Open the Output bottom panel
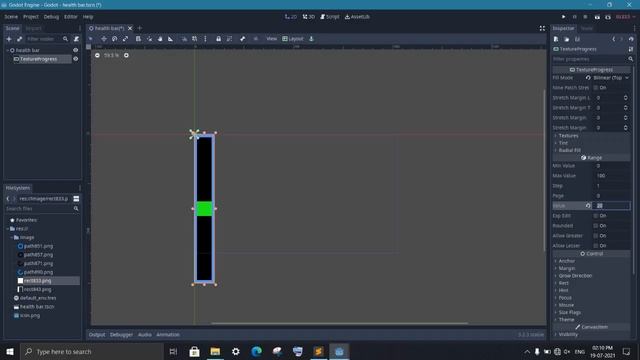 pos(97,335)
